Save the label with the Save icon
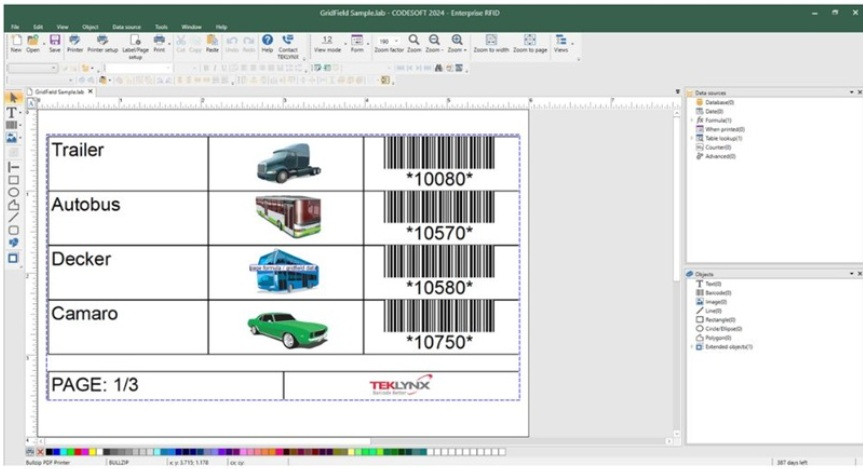 coord(54,43)
